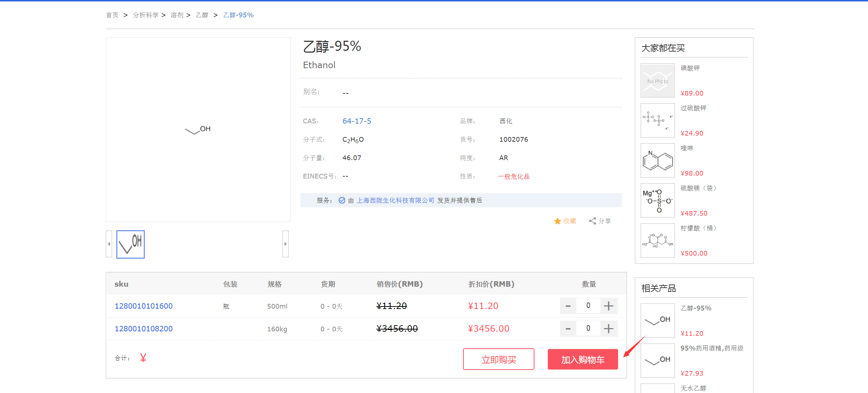Viewport: 868px width, 393px height.
Task: Open the potassium persulfate product image
Action: point(657,120)
